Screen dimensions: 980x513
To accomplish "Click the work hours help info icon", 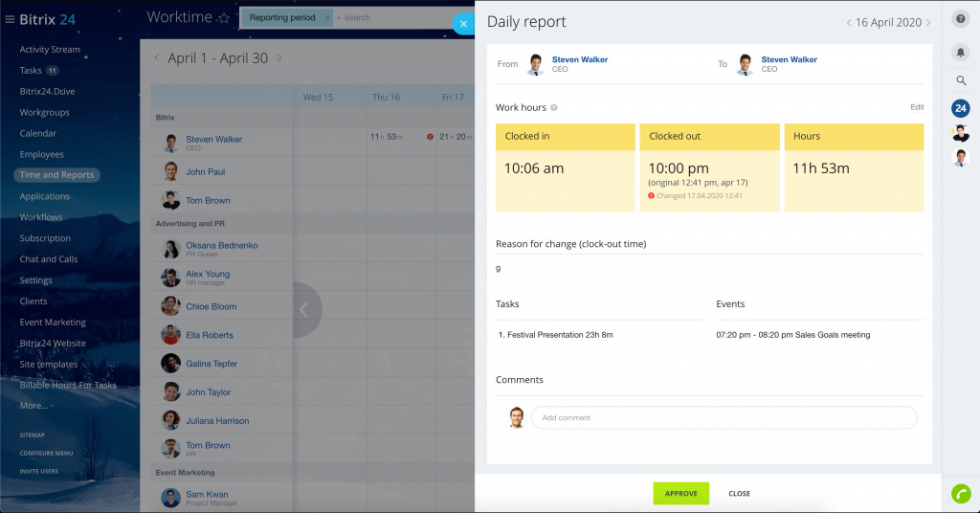I will click(554, 108).
